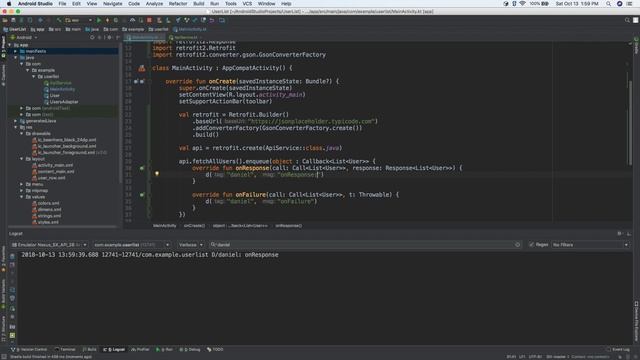The width and height of the screenshot is (640, 360).
Task: Click the bottom green icon in Logcat's side toolbar
Action: click(x=12, y=335)
